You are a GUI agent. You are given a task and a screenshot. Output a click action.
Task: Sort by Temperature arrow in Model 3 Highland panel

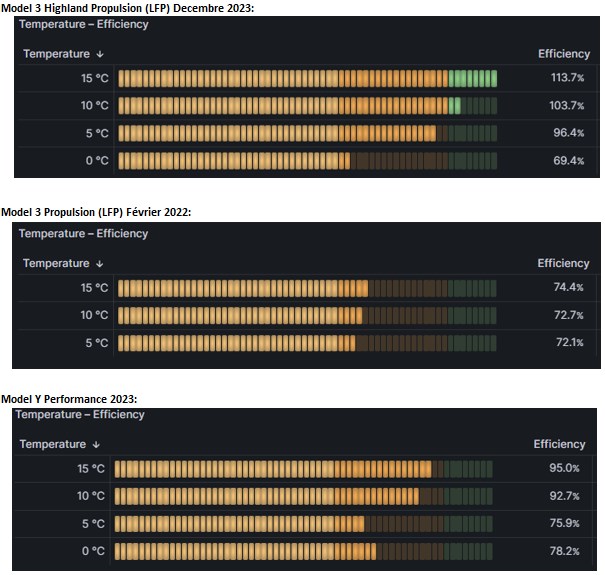point(100,54)
